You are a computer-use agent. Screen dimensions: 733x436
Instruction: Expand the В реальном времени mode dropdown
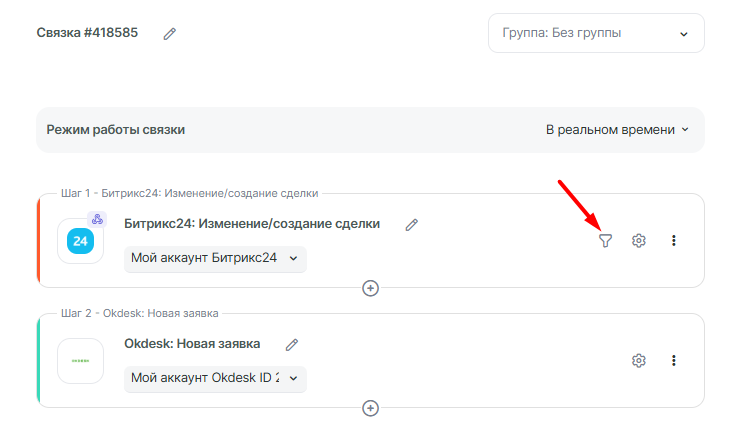point(616,130)
